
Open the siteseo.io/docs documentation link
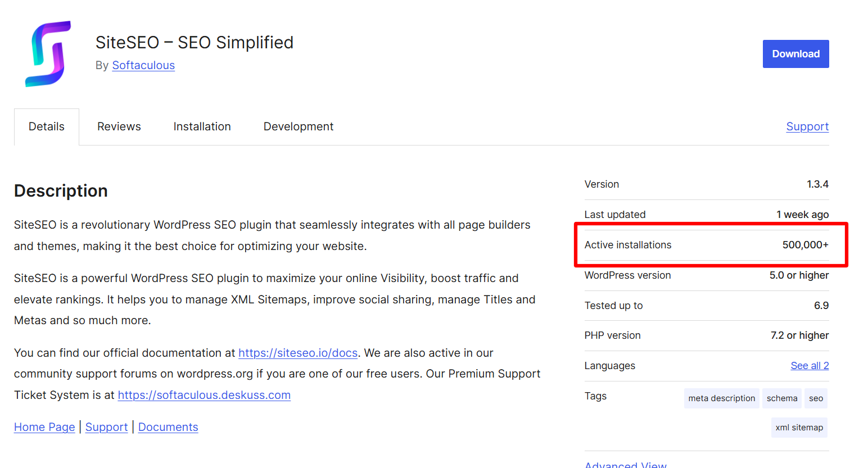[x=297, y=353]
